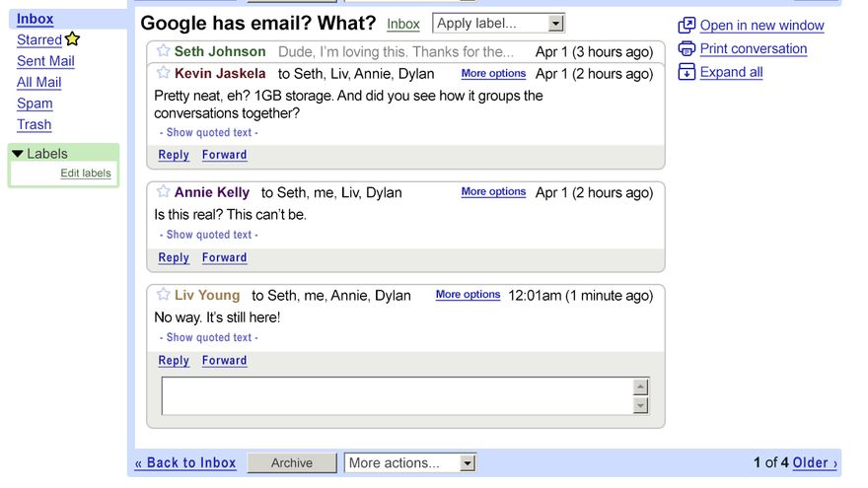This screenshot has width=868, height=488.
Task: Star Liv Young's message
Action: 164,295
